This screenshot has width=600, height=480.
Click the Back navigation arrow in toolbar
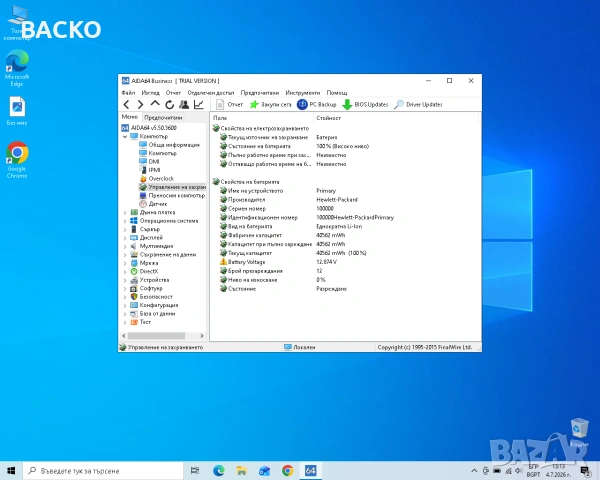(126, 104)
